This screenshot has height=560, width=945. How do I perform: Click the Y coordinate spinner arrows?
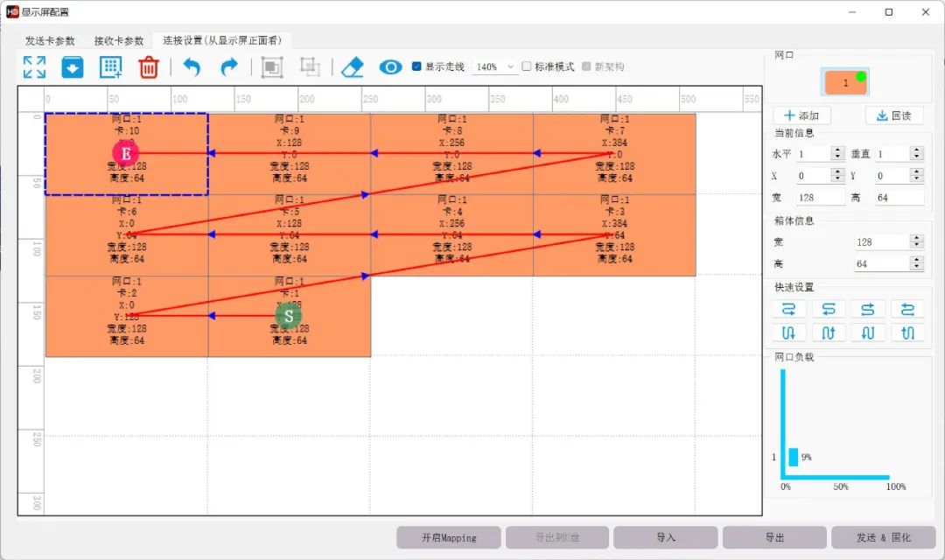(x=917, y=175)
